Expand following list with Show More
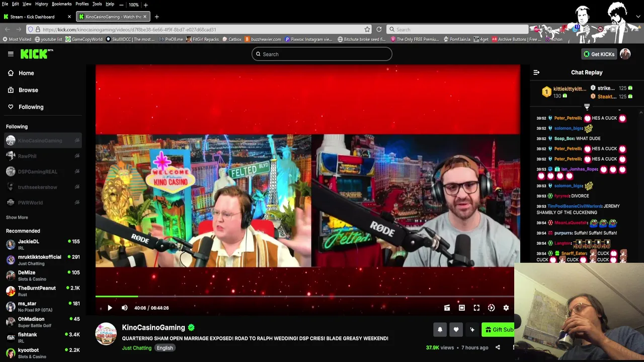The image size is (644, 362). coord(17,217)
